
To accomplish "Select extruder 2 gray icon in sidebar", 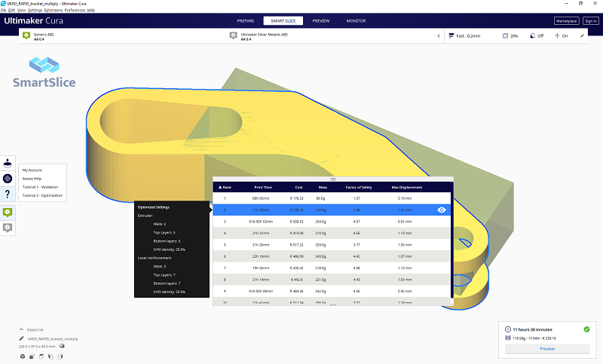I will coord(8,228).
